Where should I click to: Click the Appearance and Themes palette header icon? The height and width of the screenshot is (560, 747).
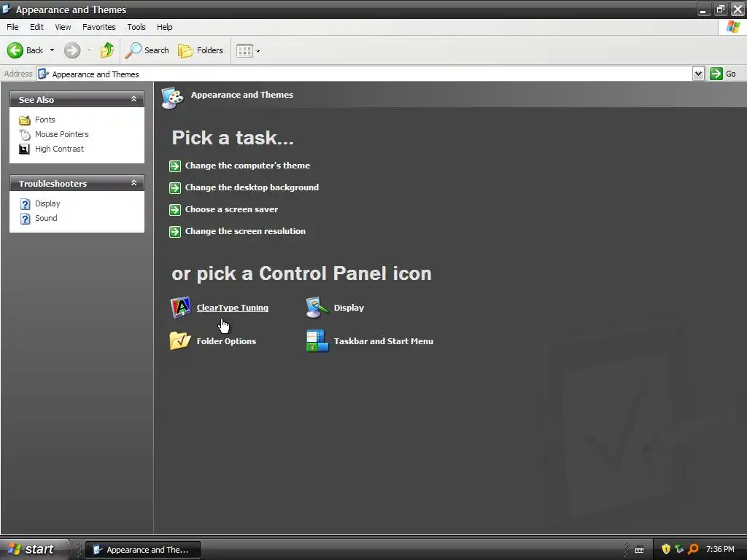click(x=172, y=98)
